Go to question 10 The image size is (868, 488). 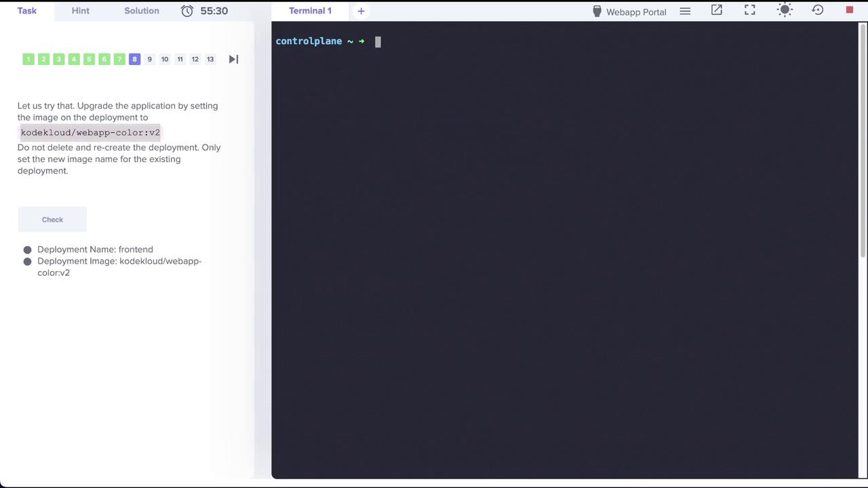point(165,59)
